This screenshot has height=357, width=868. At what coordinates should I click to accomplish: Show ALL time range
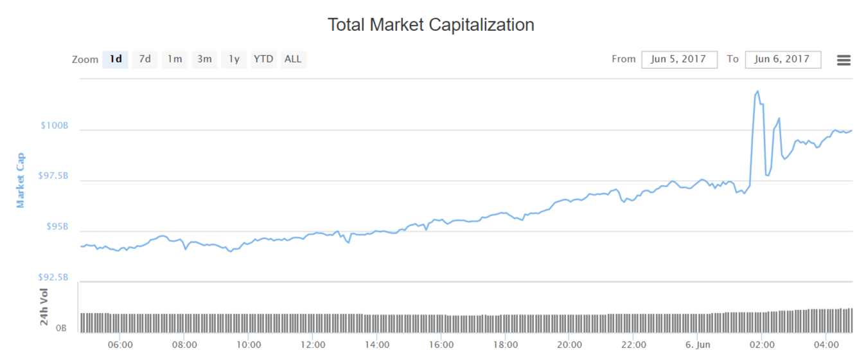pos(293,59)
